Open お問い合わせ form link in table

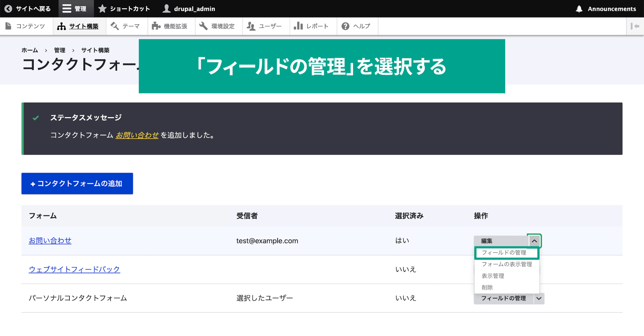coord(50,241)
